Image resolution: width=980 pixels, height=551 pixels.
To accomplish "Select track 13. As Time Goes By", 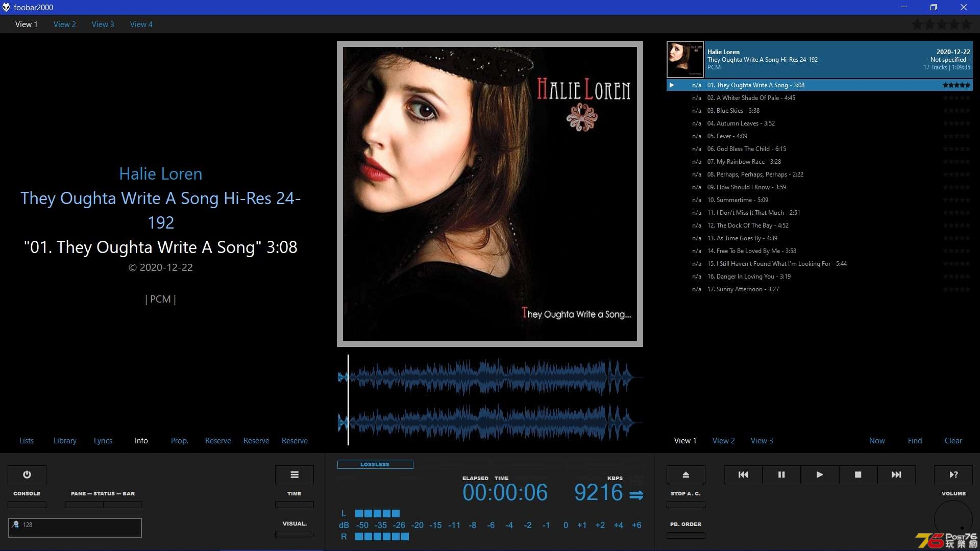I will tap(820, 238).
